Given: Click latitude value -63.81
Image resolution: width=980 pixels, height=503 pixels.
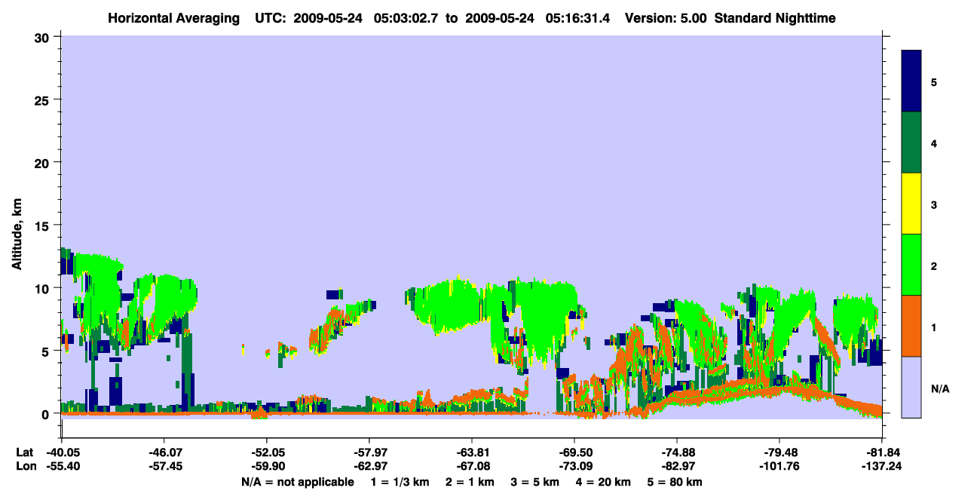Looking at the screenshot, I should (471, 452).
